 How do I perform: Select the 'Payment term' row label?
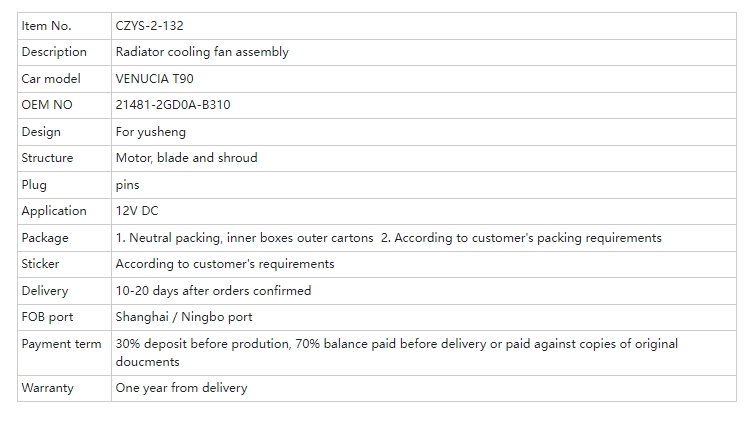(61, 344)
